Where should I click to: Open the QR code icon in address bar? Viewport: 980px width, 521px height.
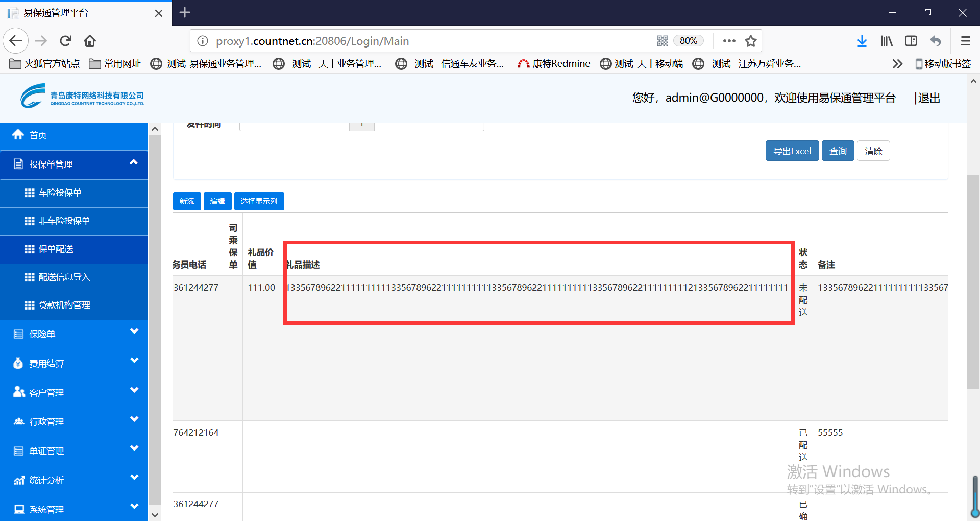[663, 41]
